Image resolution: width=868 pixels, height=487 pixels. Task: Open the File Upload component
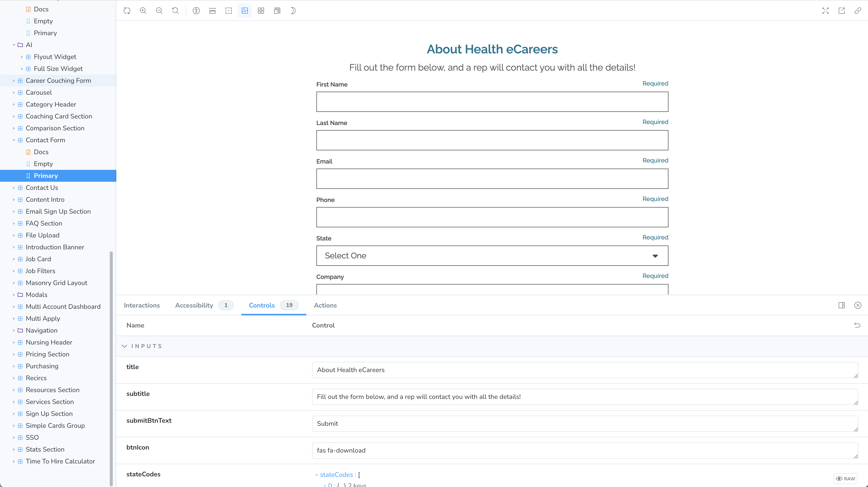pyautogui.click(x=42, y=235)
